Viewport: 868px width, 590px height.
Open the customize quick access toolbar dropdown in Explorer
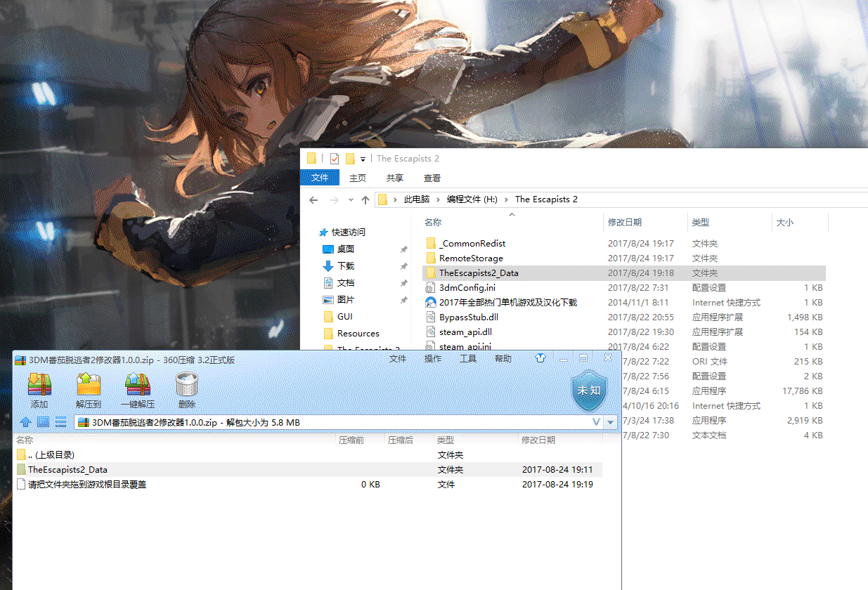pyautogui.click(x=363, y=159)
